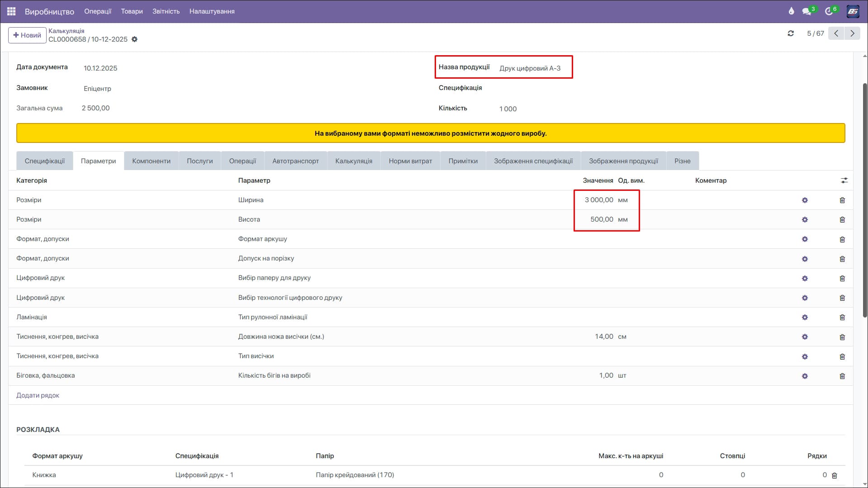The image size is (868, 488).
Task: Open the Налаштування menu
Action: click(x=212, y=11)
